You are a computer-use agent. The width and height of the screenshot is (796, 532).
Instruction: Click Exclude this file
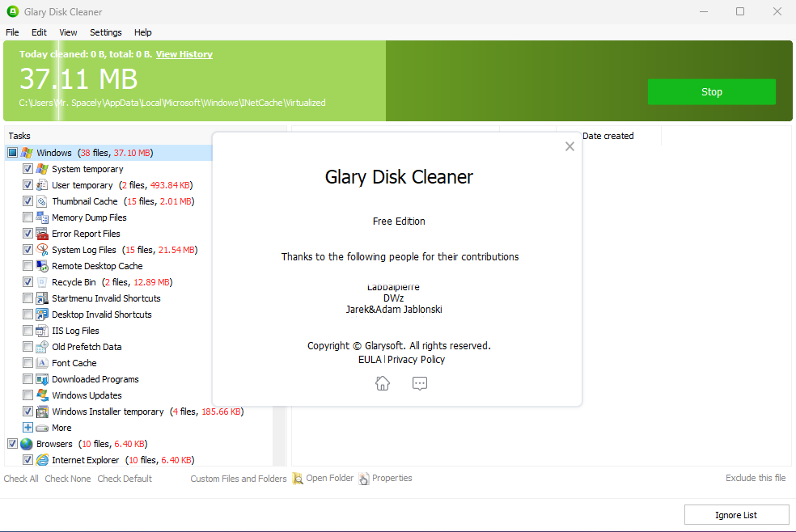(756, 478)
